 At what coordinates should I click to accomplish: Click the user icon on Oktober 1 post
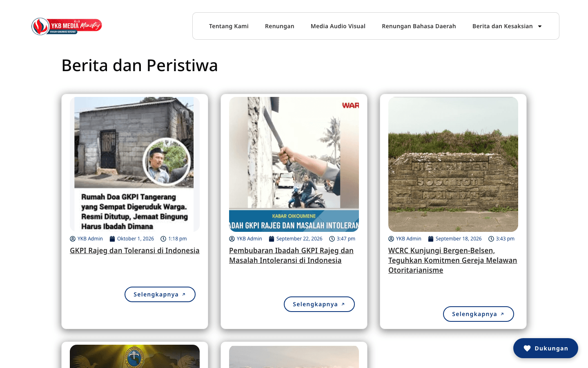(73, 239)
